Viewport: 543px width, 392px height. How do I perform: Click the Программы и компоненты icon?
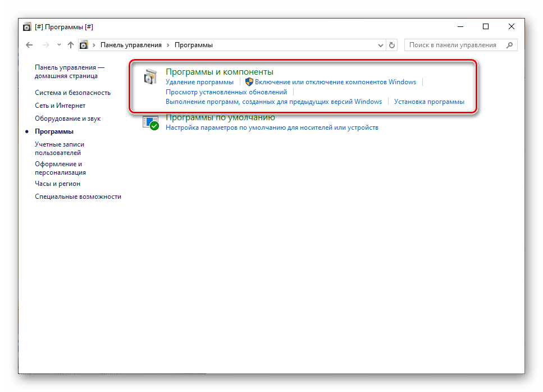(150, 76)
